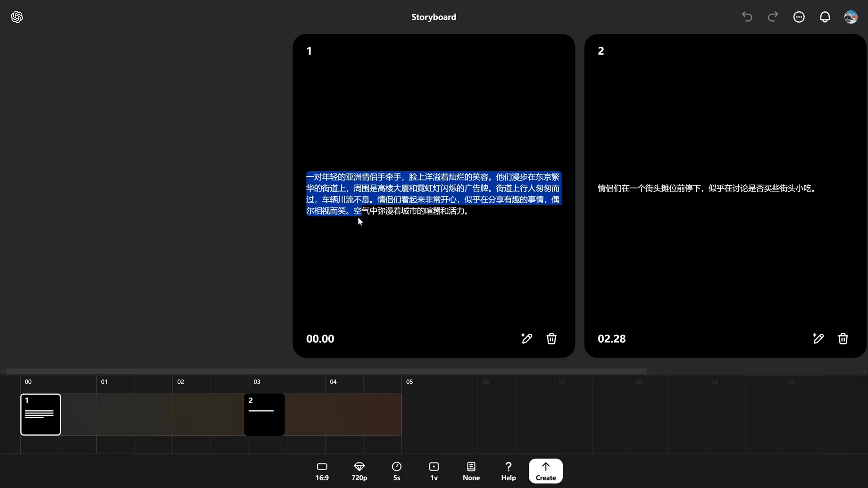Open the more options ellipsis menu
The width and height of the screenshot is (868, 488).
tap(799, 17)
